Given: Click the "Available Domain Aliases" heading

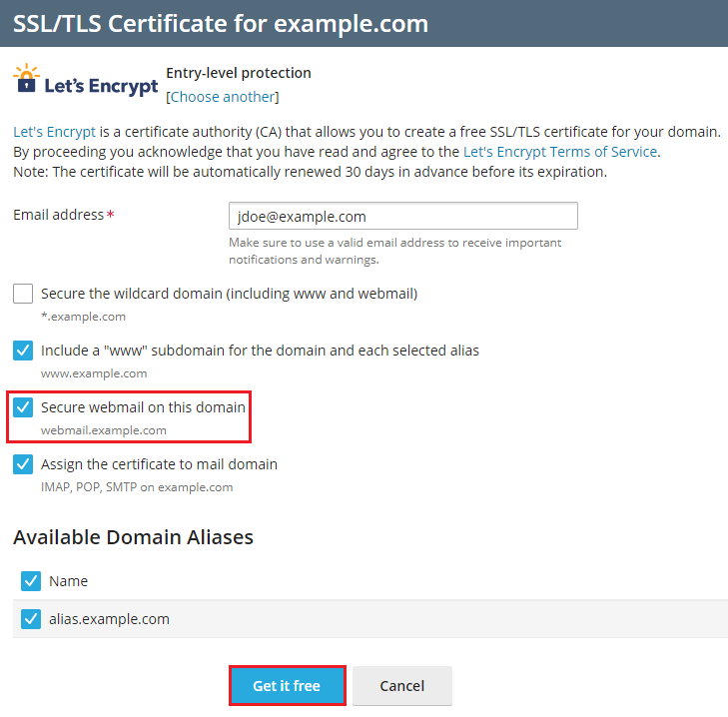Looking at the screenshot, I should [x=133, y=537].
